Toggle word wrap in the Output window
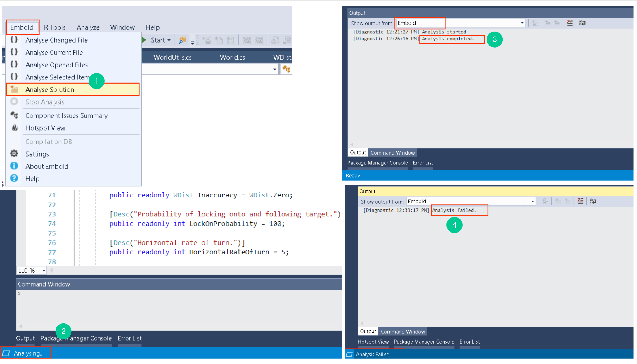Screen dimensions: 637x364 (582, 22)
